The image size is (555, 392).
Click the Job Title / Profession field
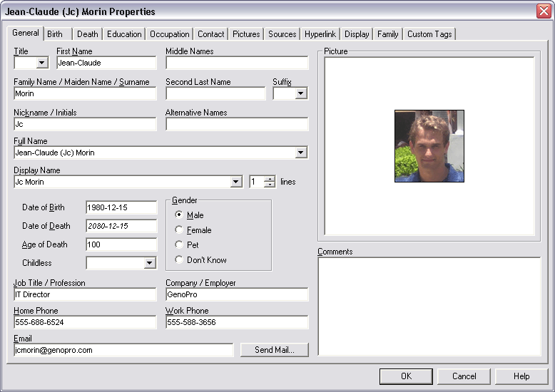85,294
